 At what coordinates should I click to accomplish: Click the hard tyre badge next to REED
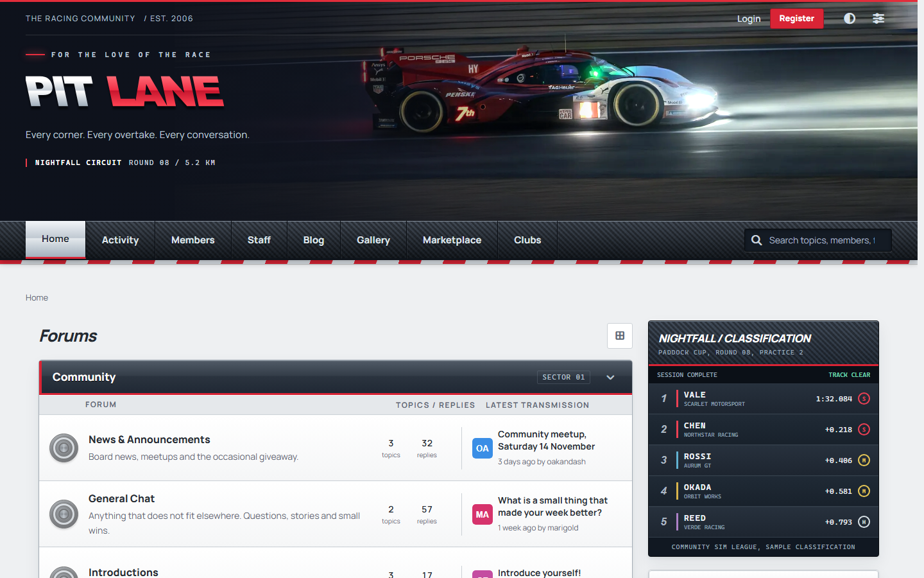coord(864,522)
